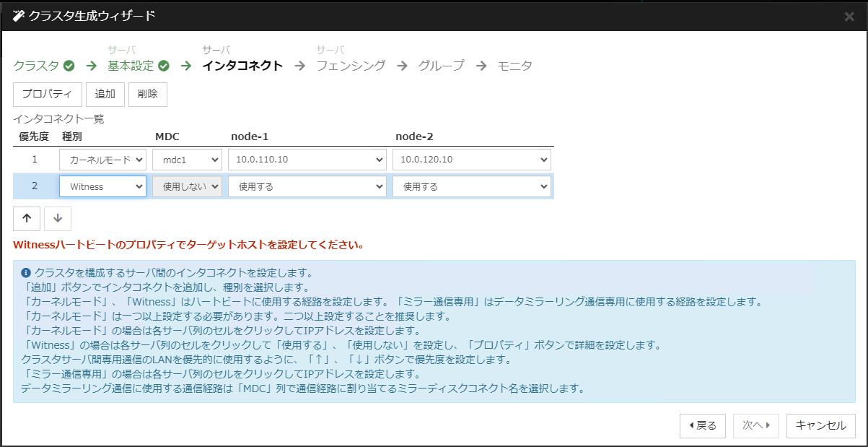
Task: Expand the mdc1 MDC dropdown
Action: [187, 159]
